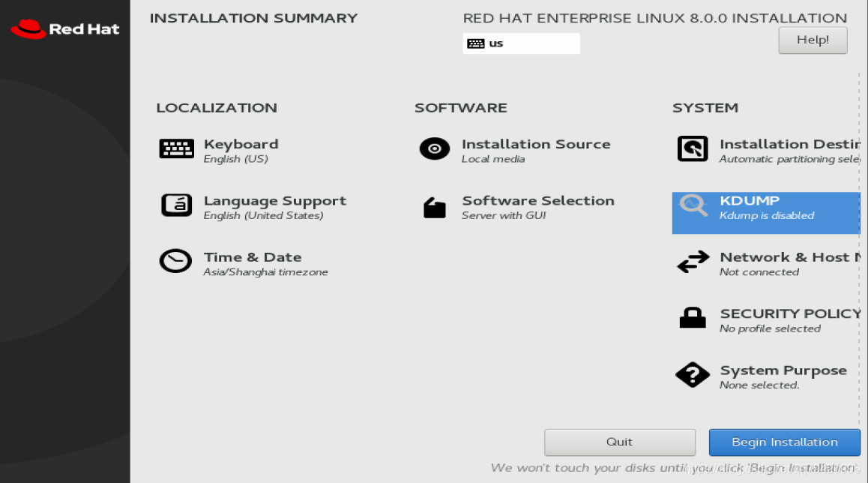Click 'English (US)' keyboard status text

[236, 159]
